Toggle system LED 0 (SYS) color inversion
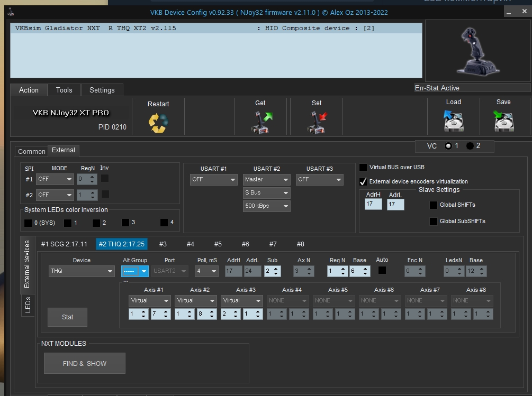The height and width of the screenshot is (396, 532). 28,223
